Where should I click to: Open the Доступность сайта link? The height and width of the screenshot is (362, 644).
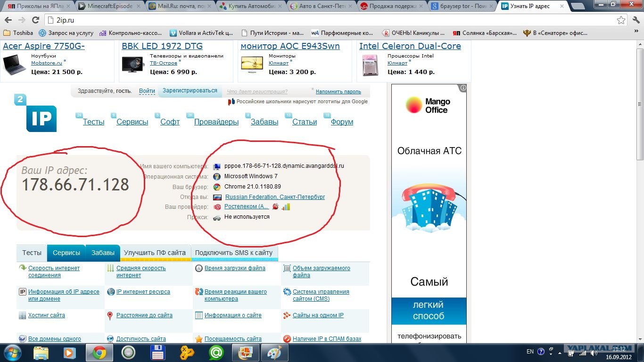[x=141, y=339]
